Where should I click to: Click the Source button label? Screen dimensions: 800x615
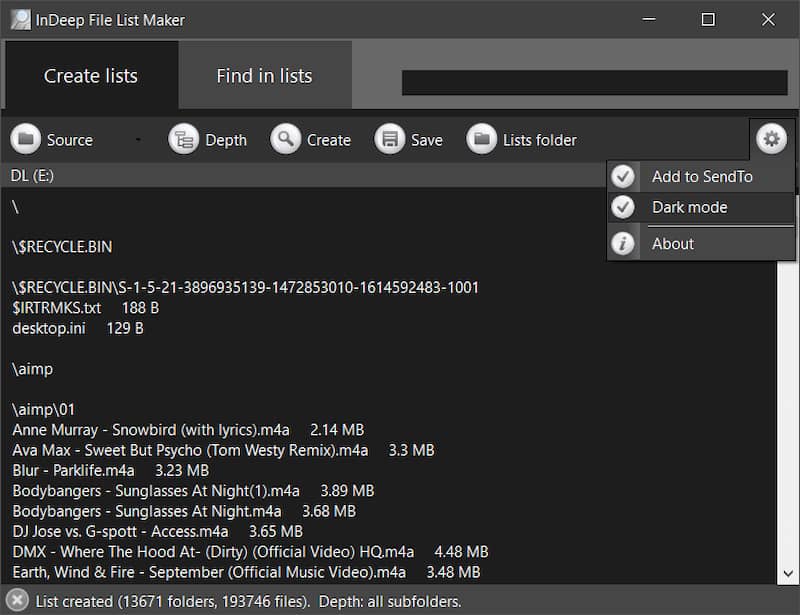pyautogui.click(x=70, y=140)
